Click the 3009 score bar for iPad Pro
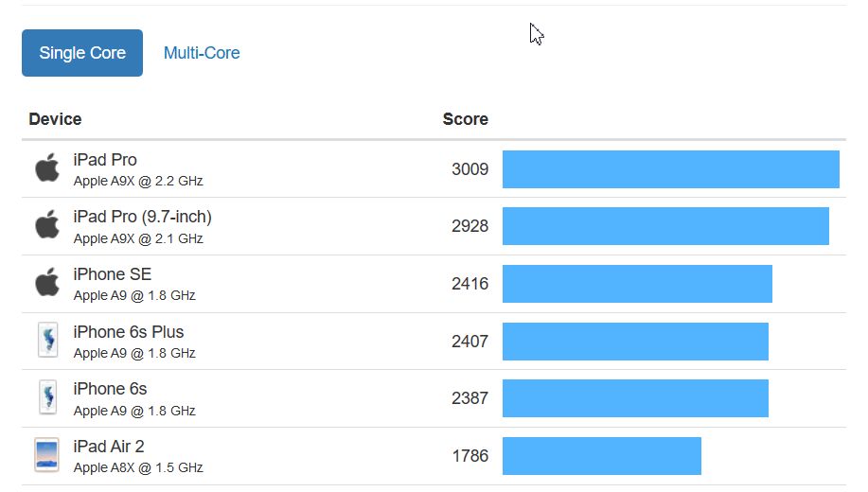This screenshot has width=868, height=492. [x=671, y=169]
